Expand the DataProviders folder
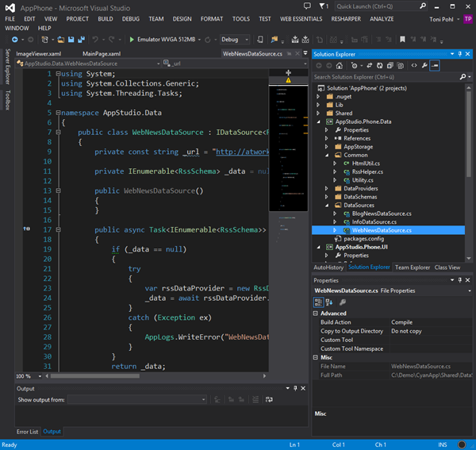The width and height of the screenshot is (476, 450). pos(326,188)
